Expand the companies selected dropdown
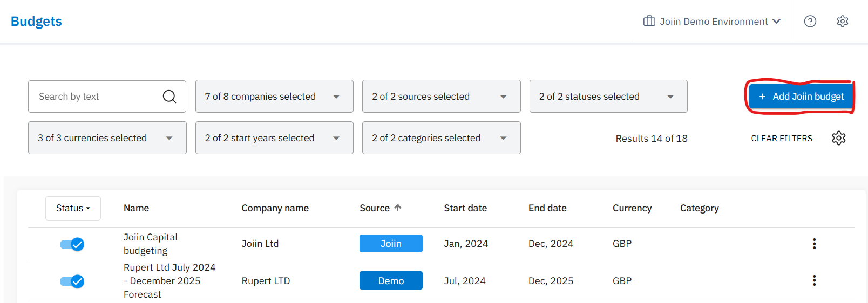Image resolution: width=868 pixels, height=303 pixels. click(x=274, y=97)
